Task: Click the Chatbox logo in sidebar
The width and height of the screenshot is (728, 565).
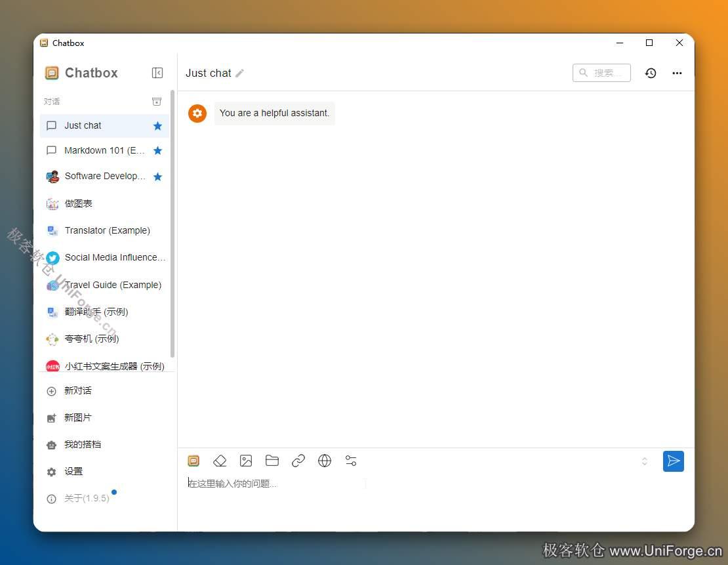Action: [x=52, y=73]
